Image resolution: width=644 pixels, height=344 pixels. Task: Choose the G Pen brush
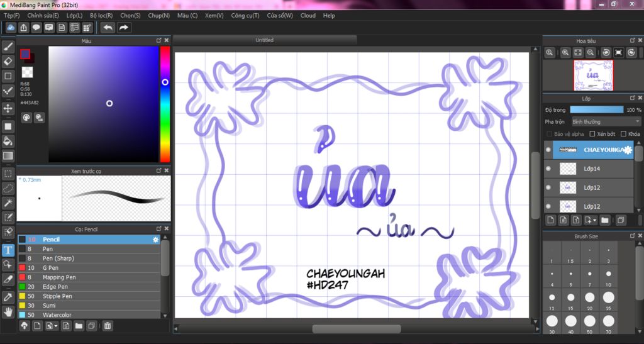[x=89, y=268]
